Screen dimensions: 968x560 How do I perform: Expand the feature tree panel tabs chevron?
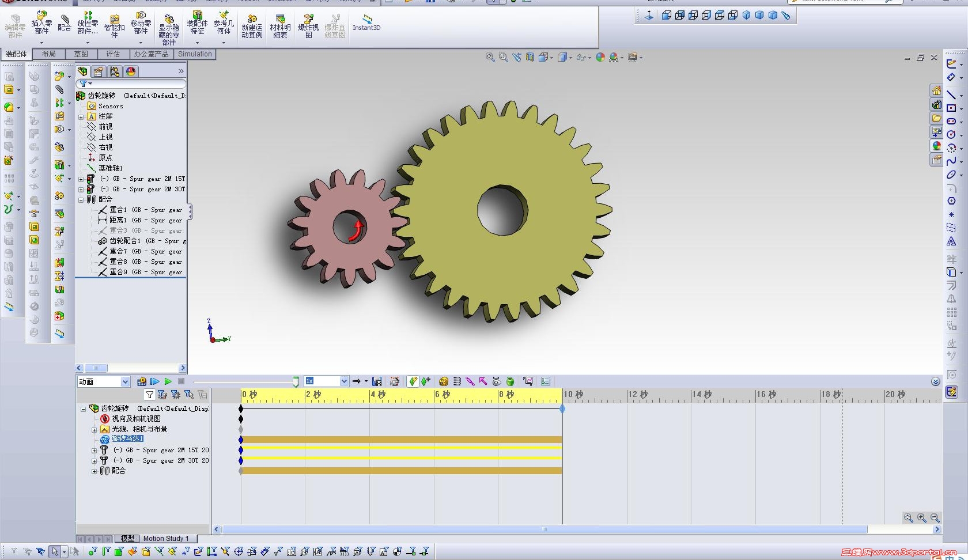tap(181, 71)
